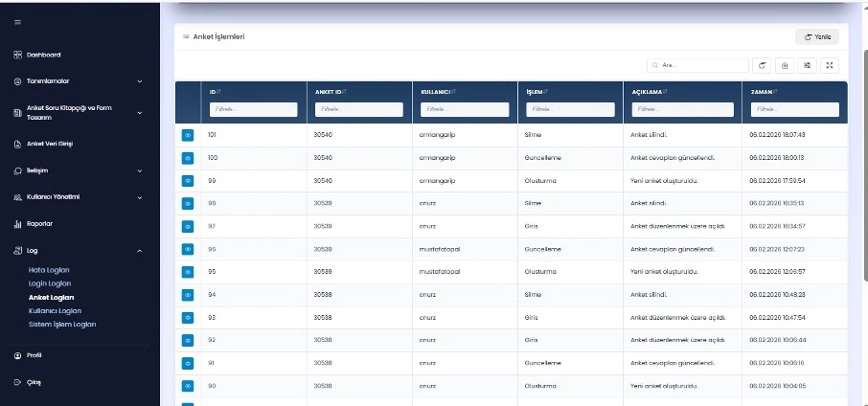Click the hamburger menu icon in sidebar
Image resolution: width=868 pixels, height=406 pixels.
17,22
